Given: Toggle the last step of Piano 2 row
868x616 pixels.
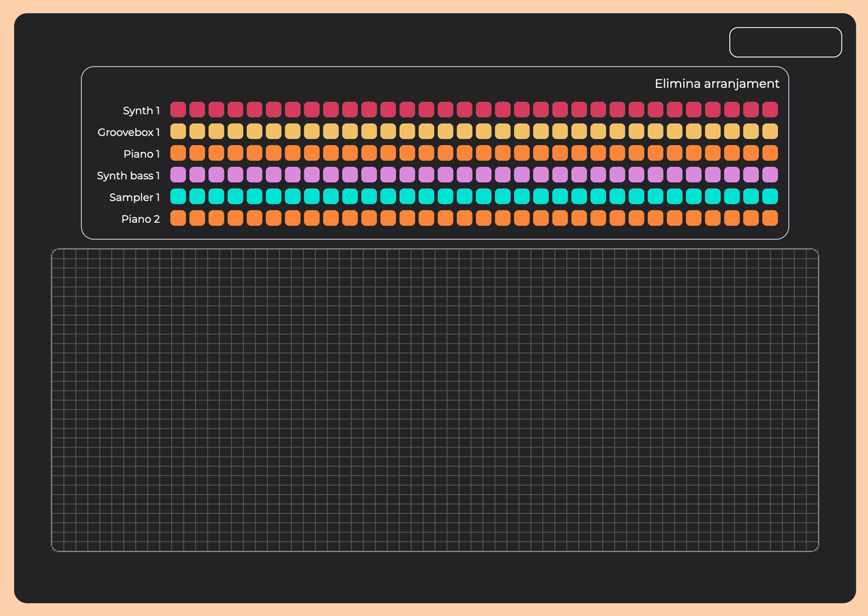Looking at the screenshot, I should point(770,218).
